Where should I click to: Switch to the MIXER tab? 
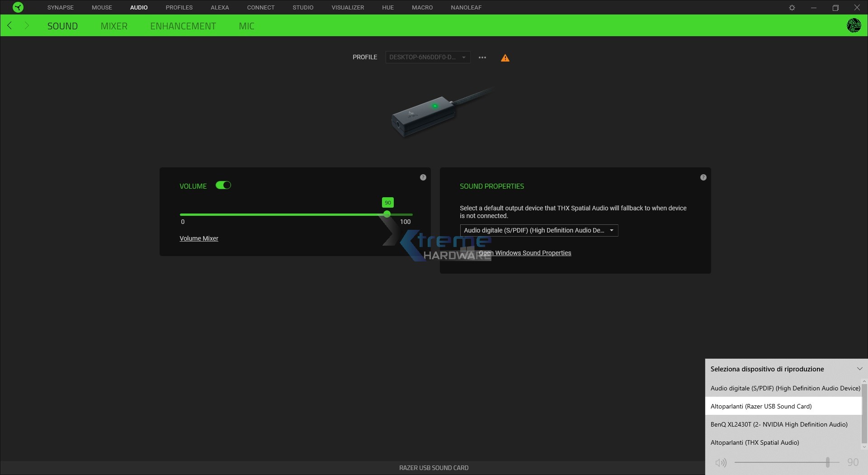(x=114, y=26)
